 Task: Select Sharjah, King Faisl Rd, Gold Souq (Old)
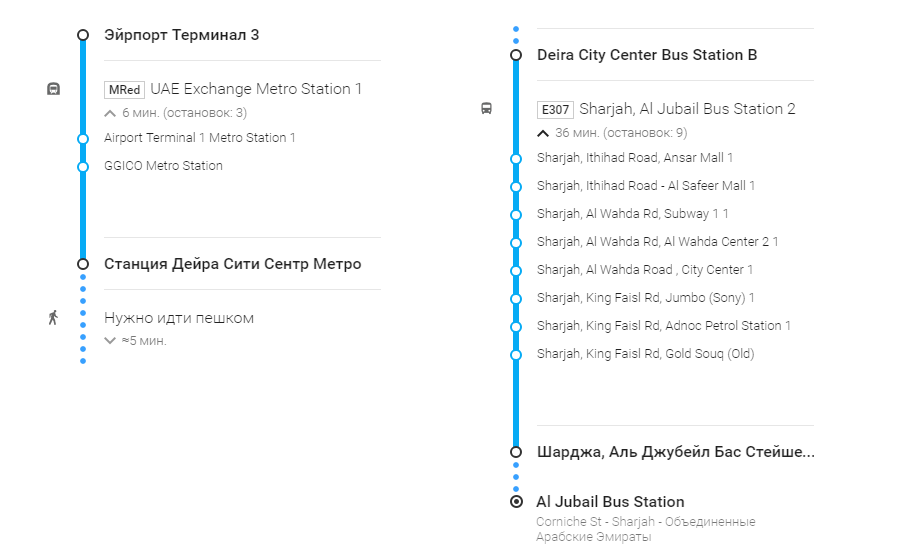coord(645,354)
